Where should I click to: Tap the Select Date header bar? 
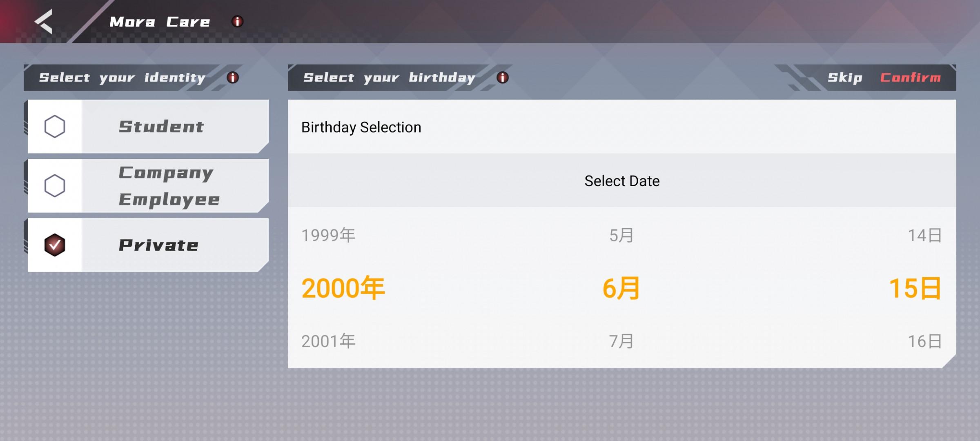[x=622, y=180]
